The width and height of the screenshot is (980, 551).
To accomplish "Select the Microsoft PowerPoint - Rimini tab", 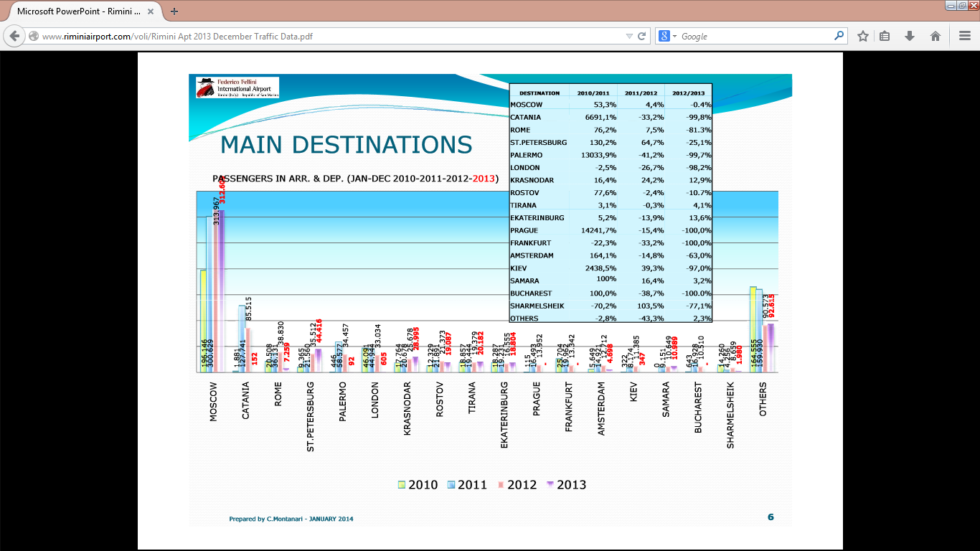I will (x=79, y=11).
